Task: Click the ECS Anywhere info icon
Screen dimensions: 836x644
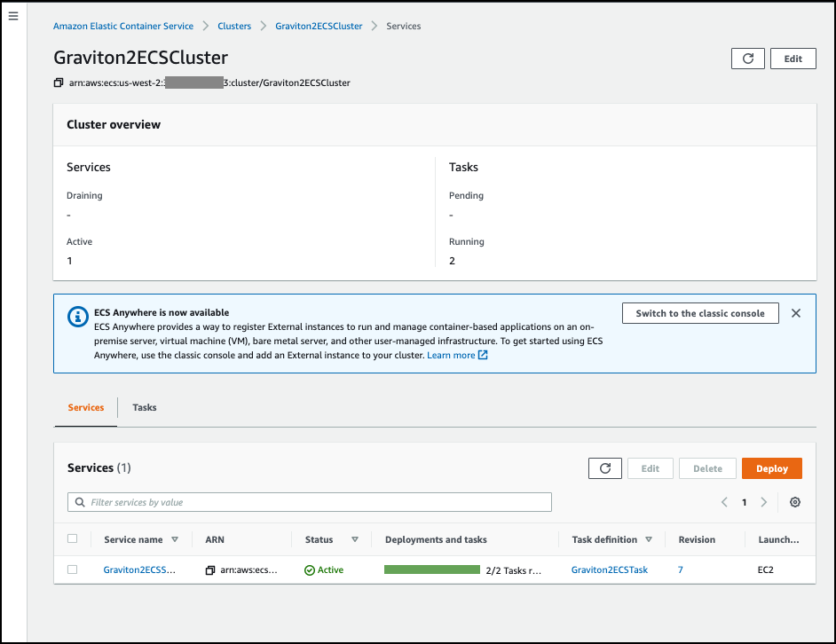Action: [x=78, y=316]
